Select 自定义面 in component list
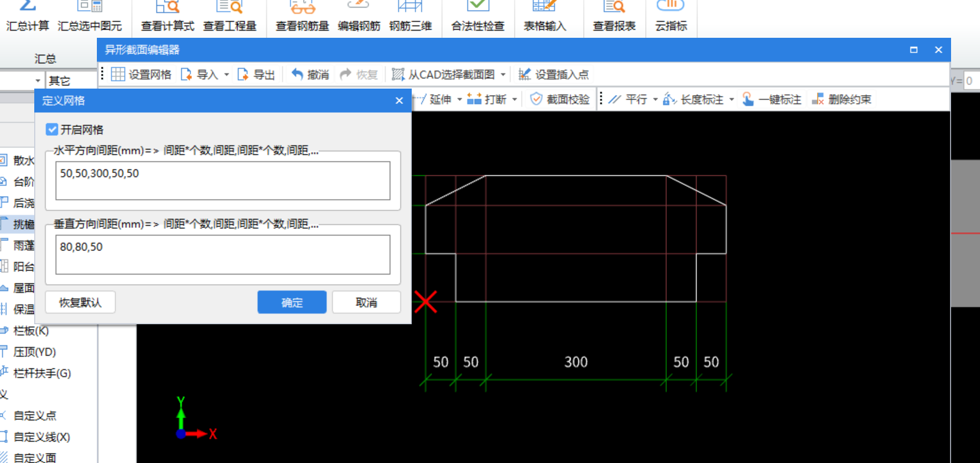Screen dimensions: 980x463 (28, 458)
